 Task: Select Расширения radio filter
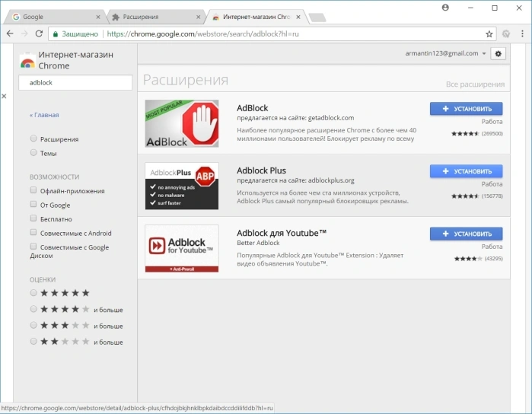click(33, 139)
